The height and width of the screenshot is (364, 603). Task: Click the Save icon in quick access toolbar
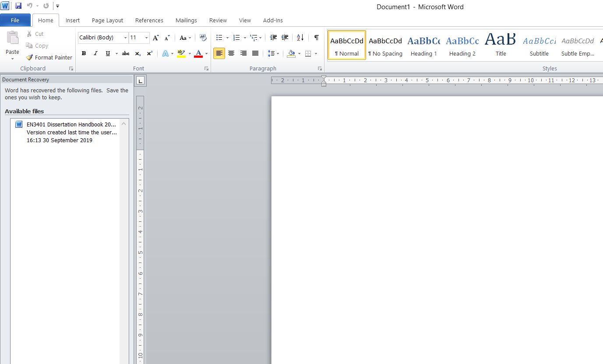click(18, 6)
